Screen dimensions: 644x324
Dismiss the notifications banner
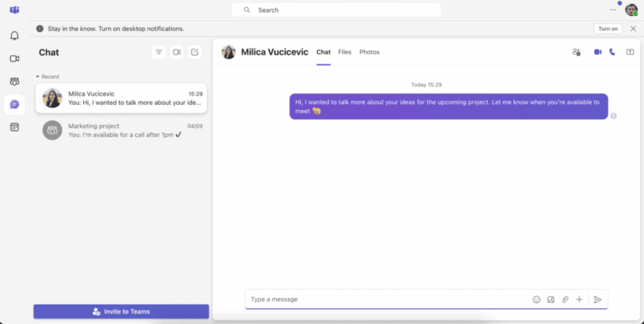633,29
